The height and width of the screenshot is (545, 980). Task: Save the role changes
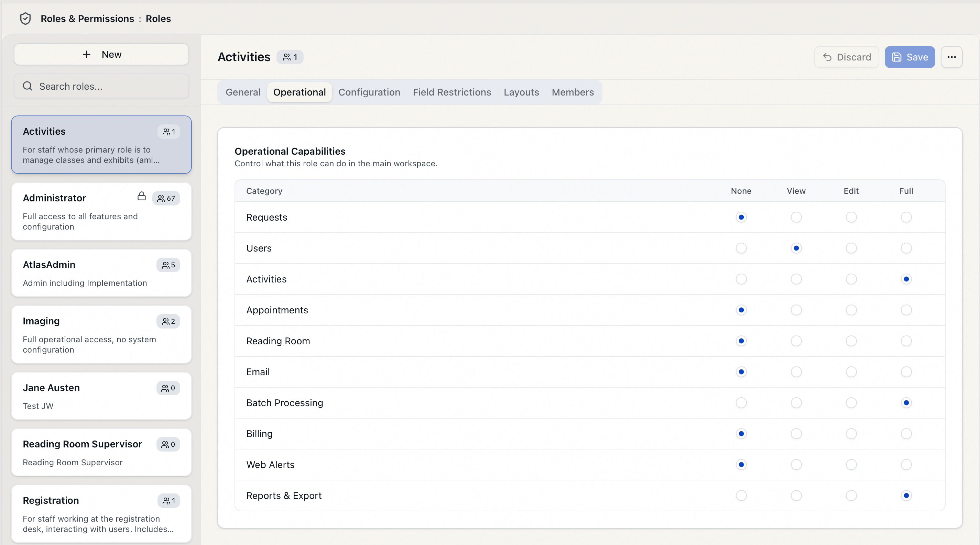click(x=910, y=57)
